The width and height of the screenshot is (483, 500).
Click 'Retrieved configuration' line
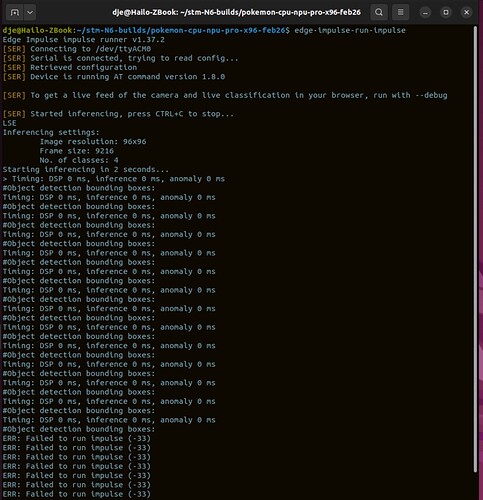point(70,67)
